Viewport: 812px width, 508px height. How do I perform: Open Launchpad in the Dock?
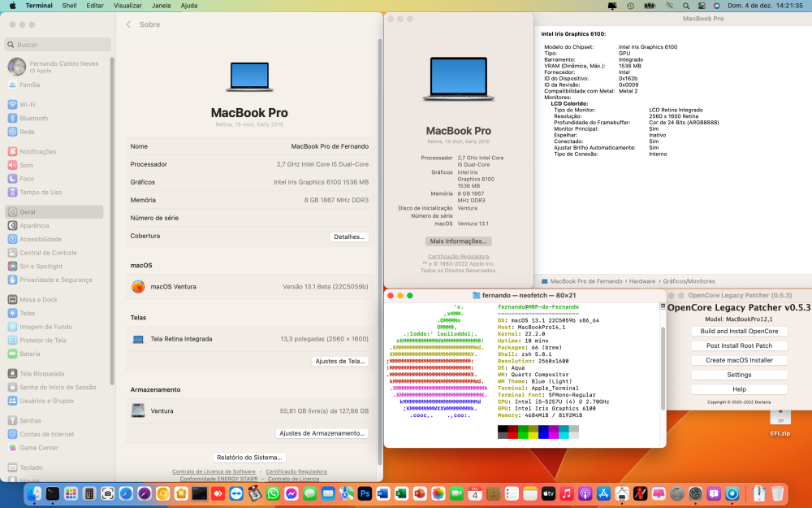click(x=71, y=493)
